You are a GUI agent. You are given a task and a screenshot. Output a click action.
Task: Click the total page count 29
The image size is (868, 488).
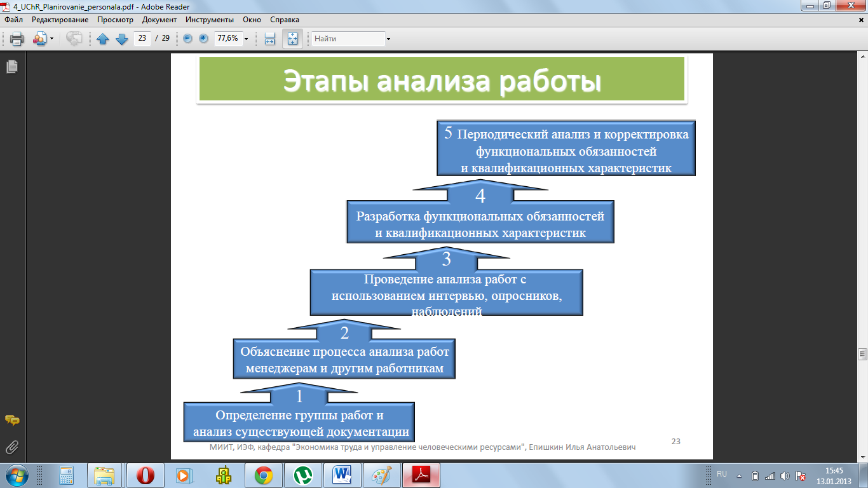165,38
